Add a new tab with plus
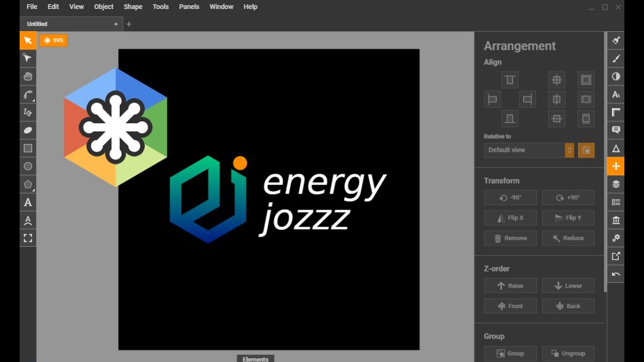 [129, 24]
